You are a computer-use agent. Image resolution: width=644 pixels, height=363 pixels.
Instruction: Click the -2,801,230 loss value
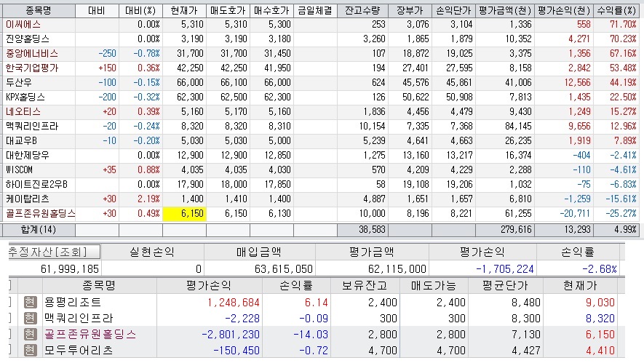click(231, 335)
